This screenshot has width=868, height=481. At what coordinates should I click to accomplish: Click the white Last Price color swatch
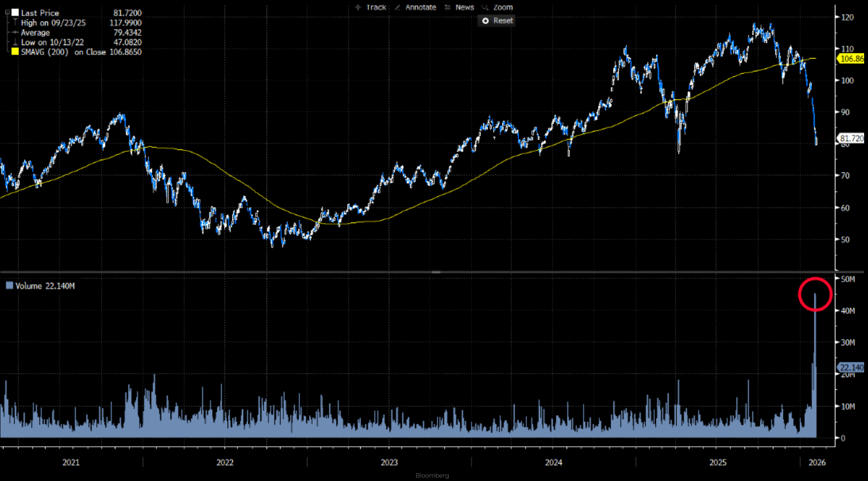(x=15, y=12)
